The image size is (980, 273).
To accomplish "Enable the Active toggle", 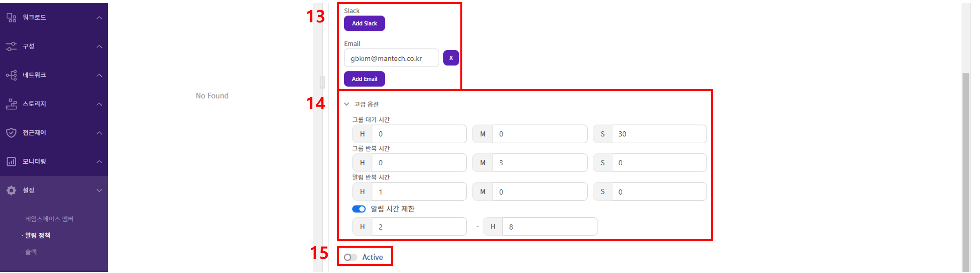I will click(350, 258).
